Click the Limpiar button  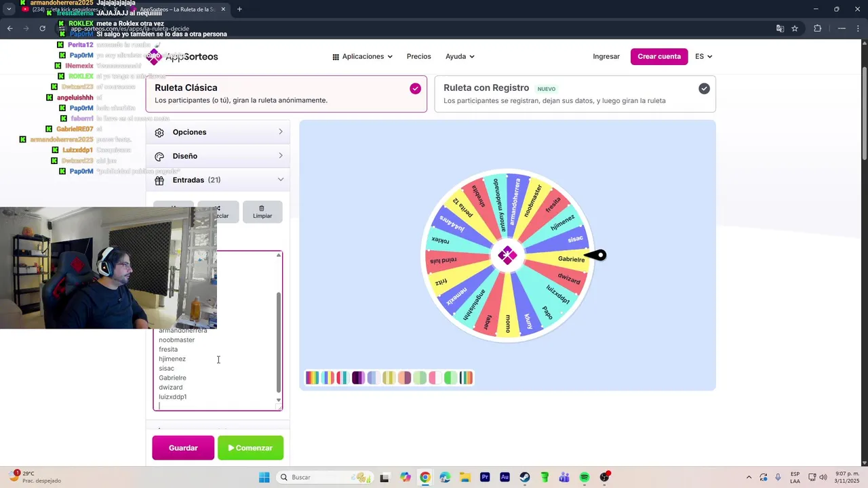click(x=262, y=211)
